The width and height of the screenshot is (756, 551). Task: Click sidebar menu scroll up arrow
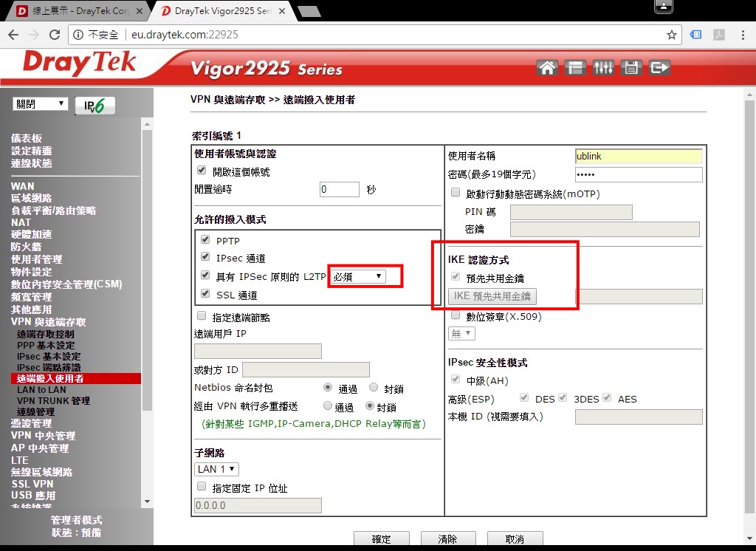pyautogui.click(x=148, y=125)
